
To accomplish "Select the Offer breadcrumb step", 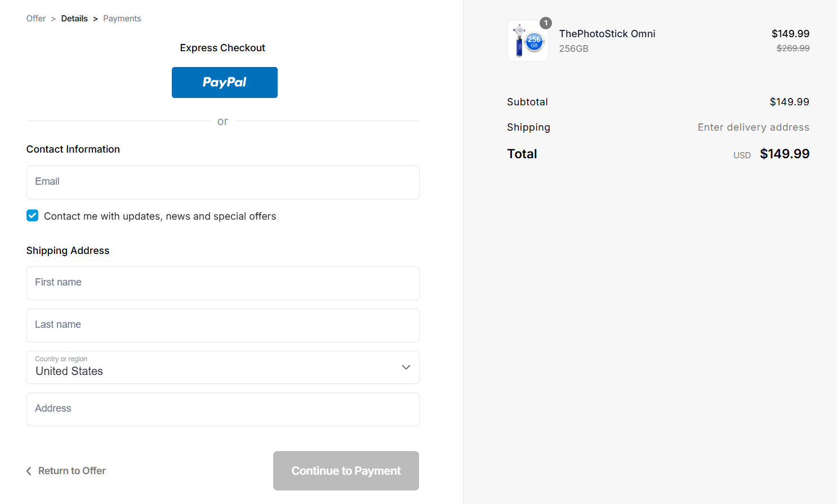I will 35,18.
